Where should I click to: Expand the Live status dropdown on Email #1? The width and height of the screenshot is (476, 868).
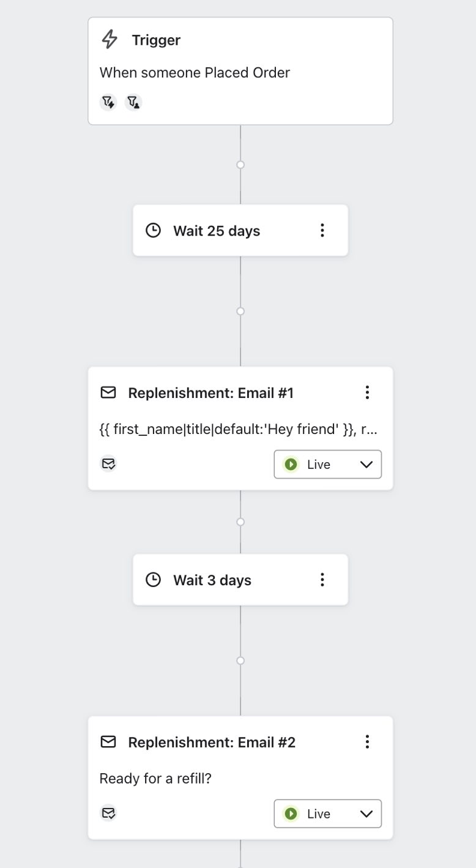[366, 464]
